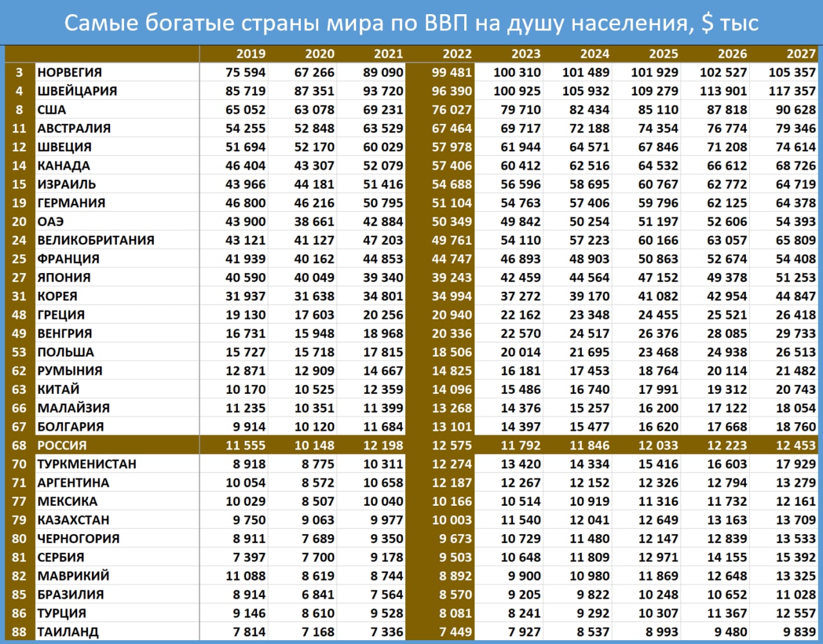Click the table title about ВВП на душу населения
Image resolution: width=823 pixels, height=644 pixels.
(x=411, y=23)
